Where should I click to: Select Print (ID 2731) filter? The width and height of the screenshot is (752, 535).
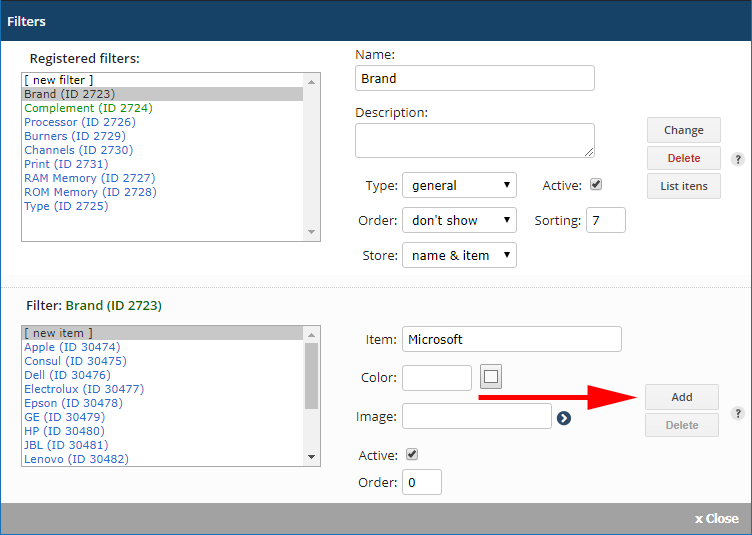coord(163,164)
